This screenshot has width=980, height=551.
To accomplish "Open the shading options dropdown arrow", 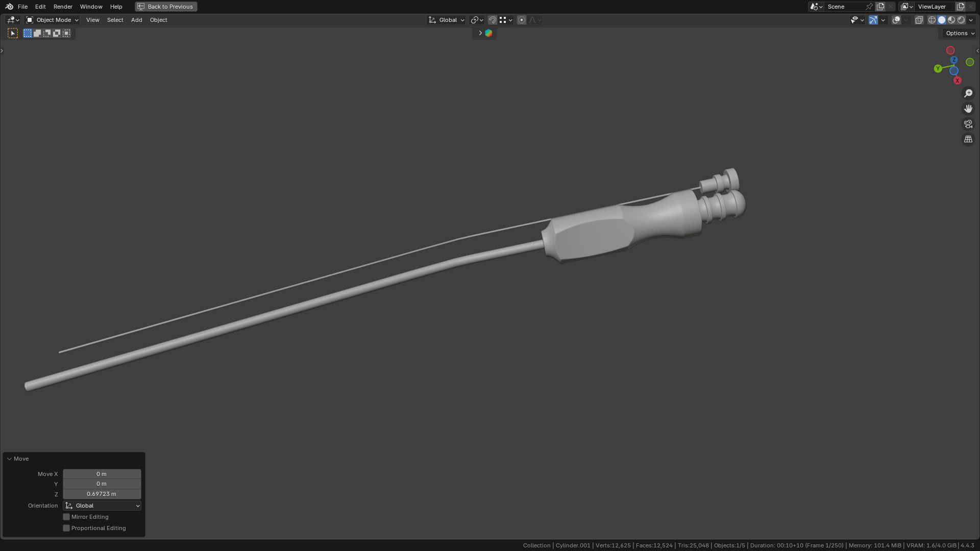I will 971,20.
